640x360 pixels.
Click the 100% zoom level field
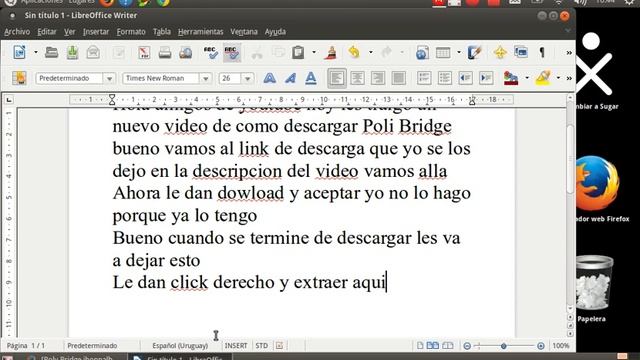[x=561, y=345]
